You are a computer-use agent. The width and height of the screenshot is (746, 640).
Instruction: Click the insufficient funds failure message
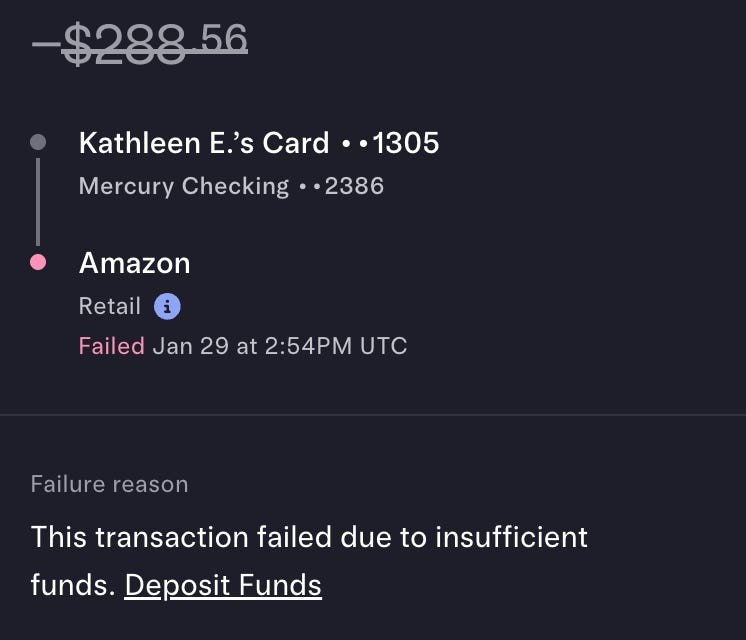pyautogui.click(x=309, y=537)
